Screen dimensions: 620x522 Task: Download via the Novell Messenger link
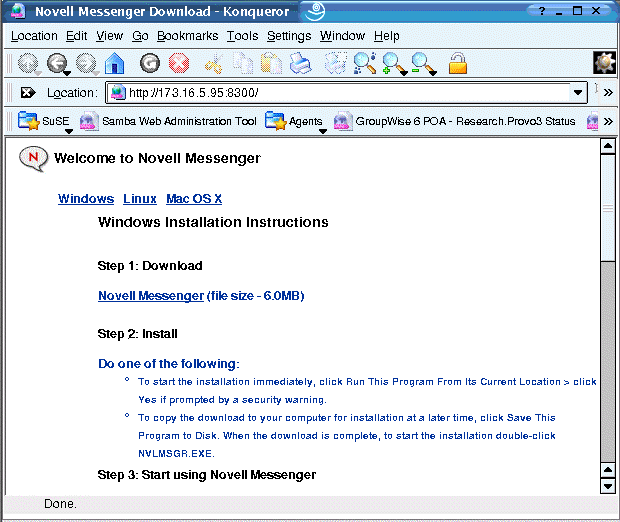point(150,296)
